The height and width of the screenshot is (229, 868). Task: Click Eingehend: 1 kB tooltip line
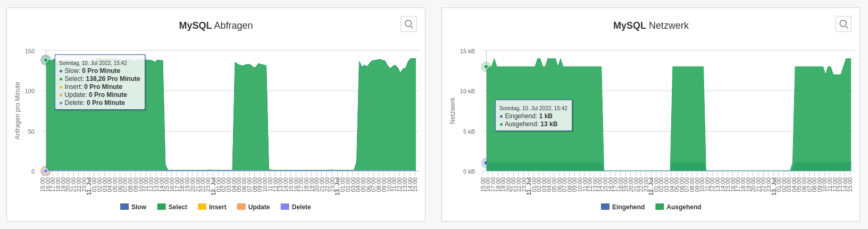[526, 116]
